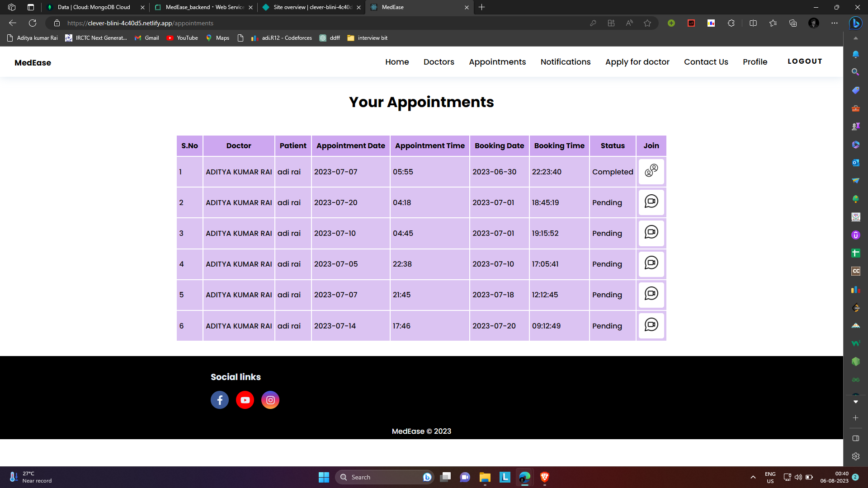Refresh the current page
This screenshot has height=488, width=868.
pyautogui.click(x=33, y=23)
